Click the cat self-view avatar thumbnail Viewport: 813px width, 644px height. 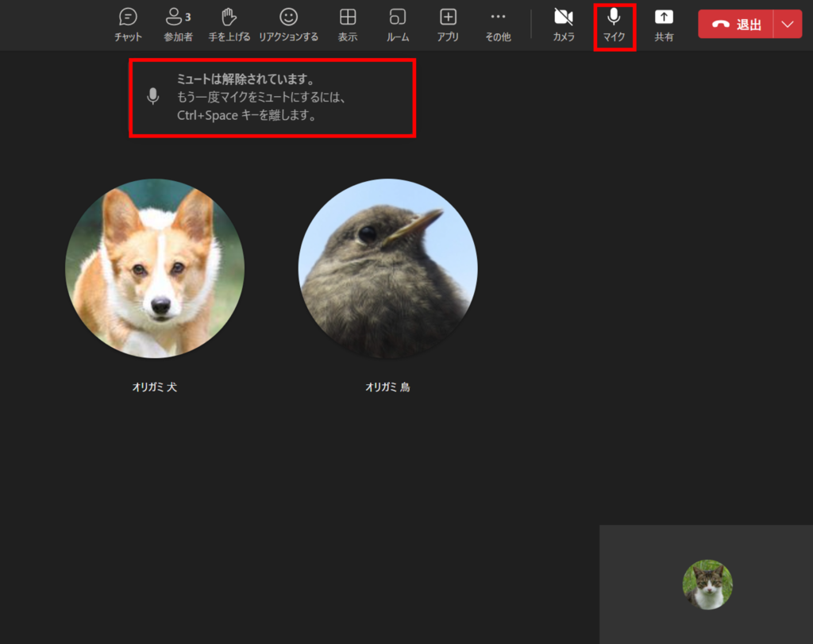(707, 584)
